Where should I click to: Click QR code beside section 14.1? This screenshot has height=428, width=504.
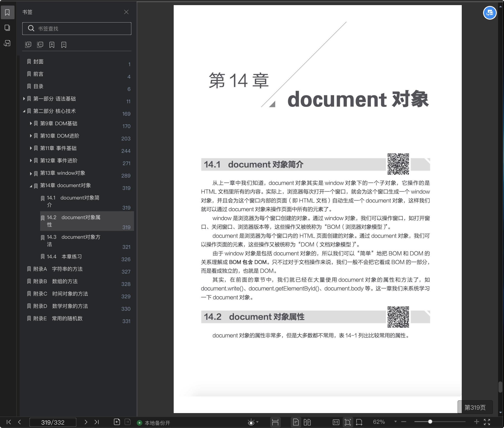click(398, 164)
